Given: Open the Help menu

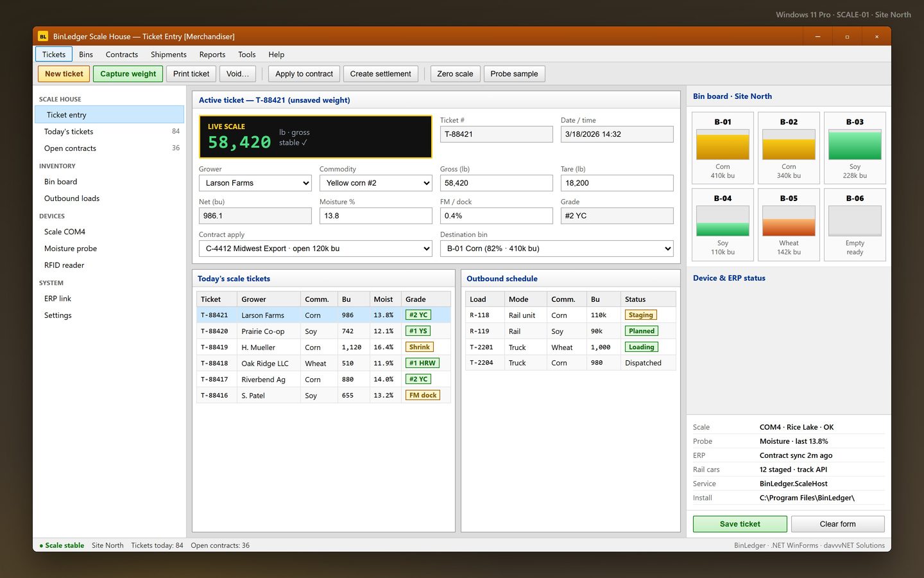Looking at the screenshot, I should [277, 55].
